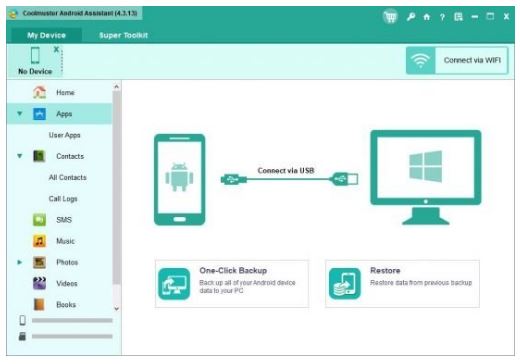The image size is (520, 364).
Task: Click Videos label in sidebar
Action: pos(67,284)
